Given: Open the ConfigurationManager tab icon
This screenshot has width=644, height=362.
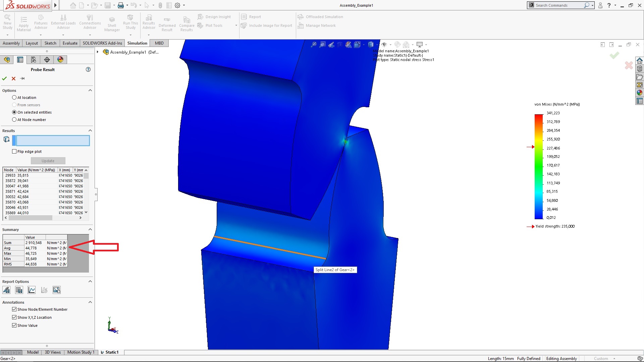Looking at the screenshot, I should (x=34, y=60).
